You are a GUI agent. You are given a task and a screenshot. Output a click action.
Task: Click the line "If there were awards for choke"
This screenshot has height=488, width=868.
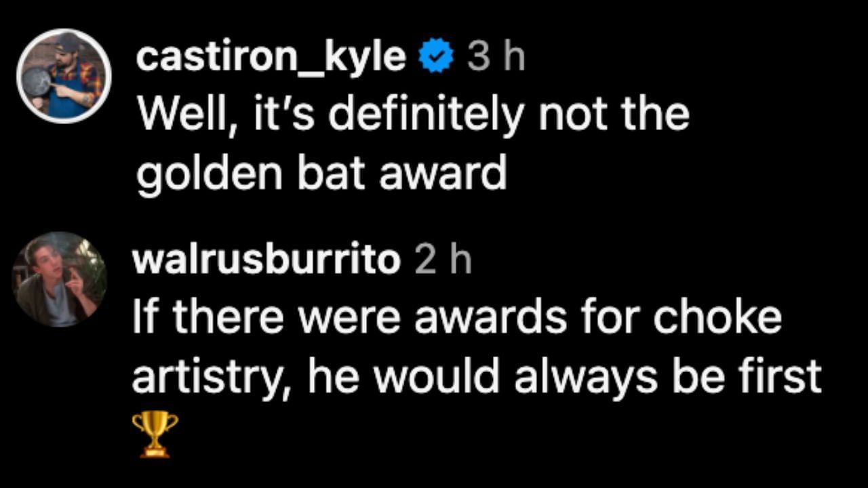[456, 319]
